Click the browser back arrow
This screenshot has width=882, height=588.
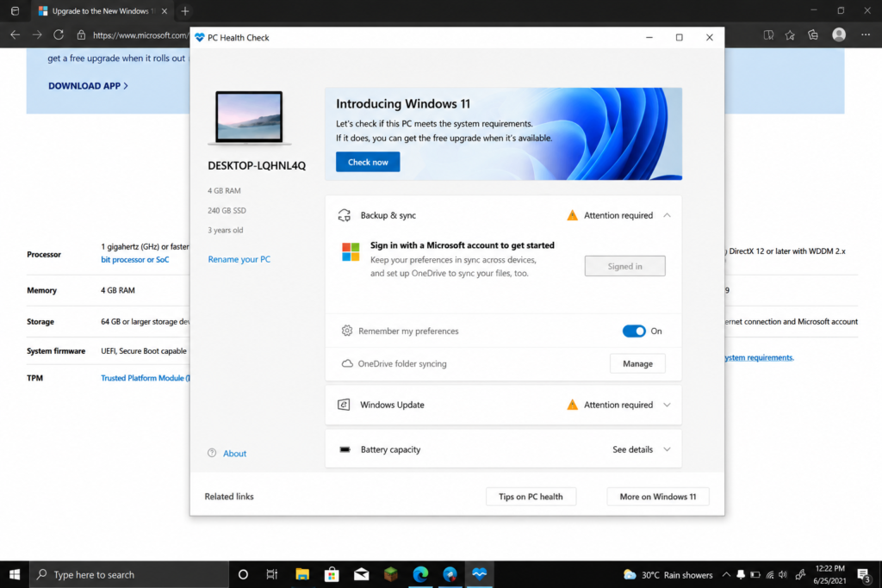(x=16, y=34)
